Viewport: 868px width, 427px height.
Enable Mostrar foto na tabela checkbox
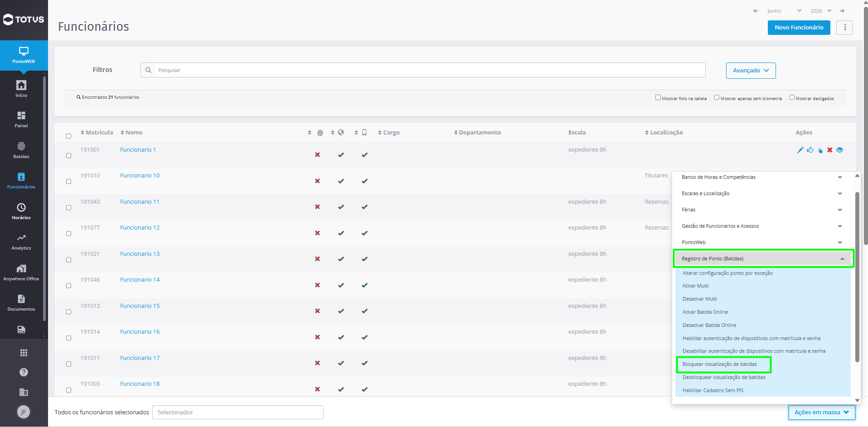click(x=658, y=97)
